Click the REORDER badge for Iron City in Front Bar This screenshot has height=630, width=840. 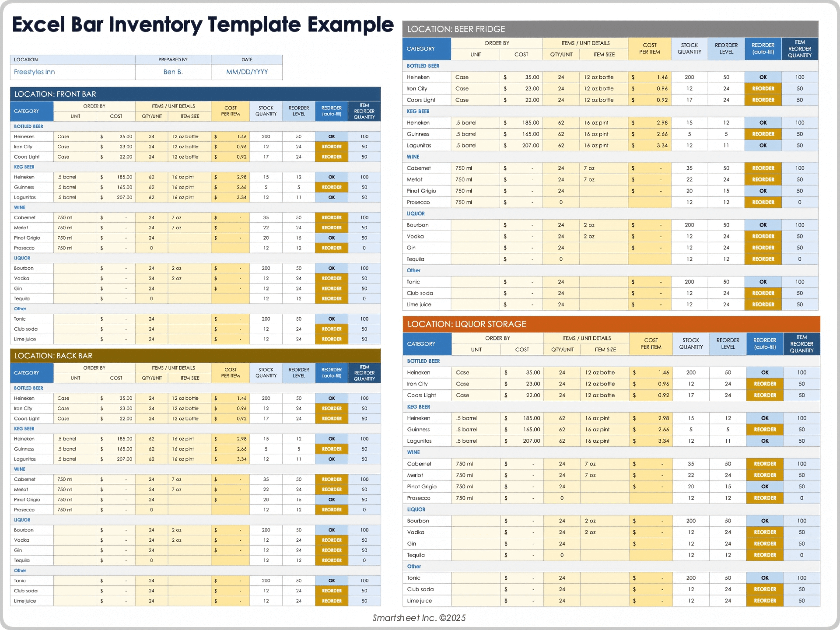pyautogui.click(x=331, y=147)
